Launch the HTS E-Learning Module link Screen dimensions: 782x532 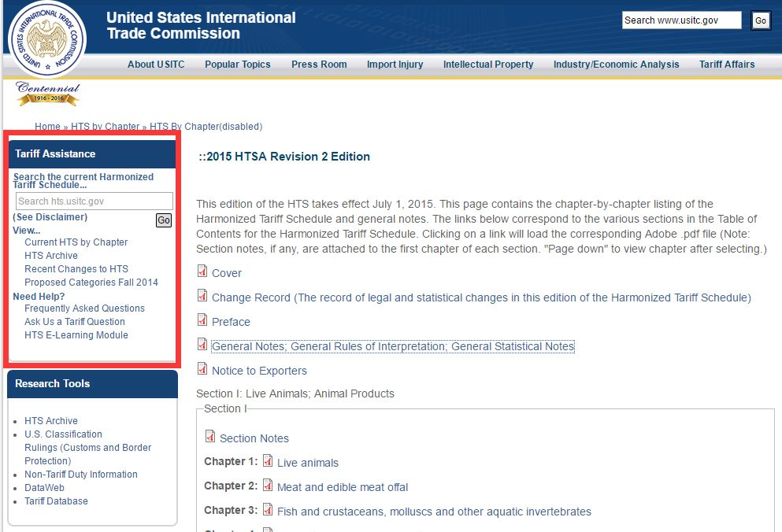click(76, 335)
